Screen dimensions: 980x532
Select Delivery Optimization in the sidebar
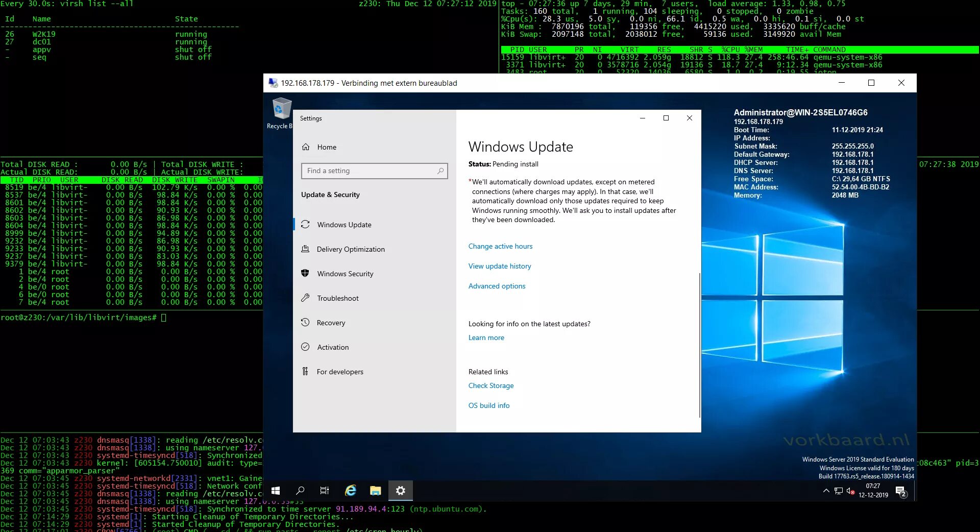point(375,249)
